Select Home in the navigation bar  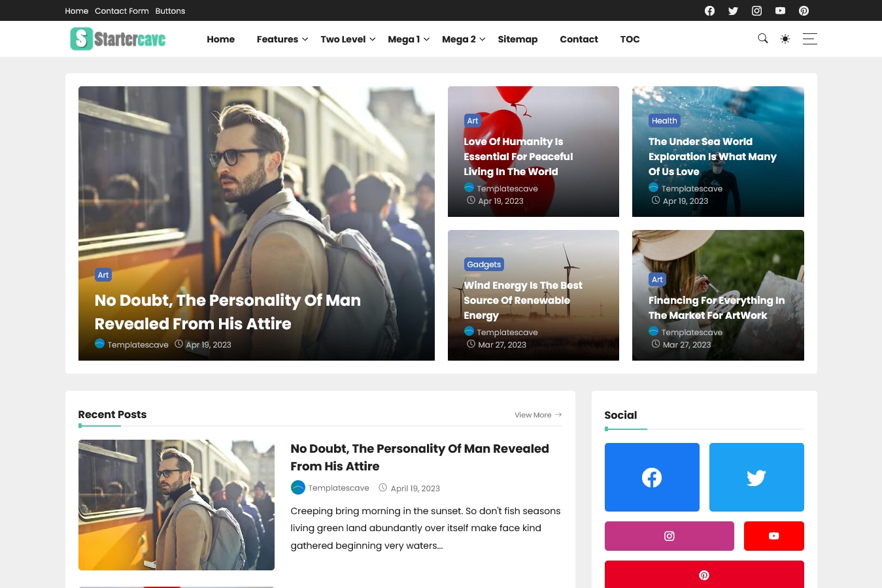pos(220,39)
